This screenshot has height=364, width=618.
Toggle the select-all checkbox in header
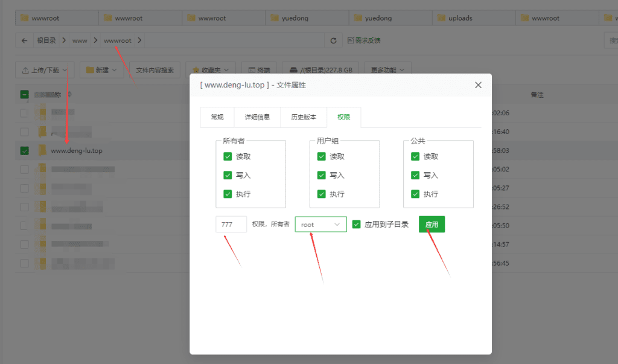[x=24, y=94]
